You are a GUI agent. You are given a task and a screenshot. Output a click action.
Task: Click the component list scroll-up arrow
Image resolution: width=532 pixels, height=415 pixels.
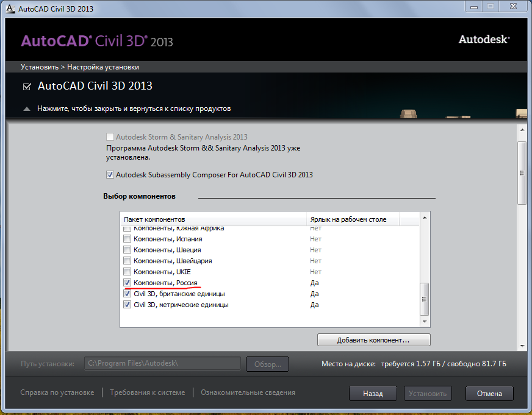point(425,218)
